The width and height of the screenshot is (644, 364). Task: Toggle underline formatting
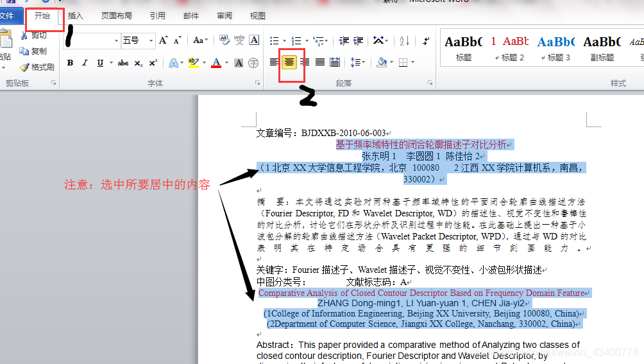(x=100, y=63)
